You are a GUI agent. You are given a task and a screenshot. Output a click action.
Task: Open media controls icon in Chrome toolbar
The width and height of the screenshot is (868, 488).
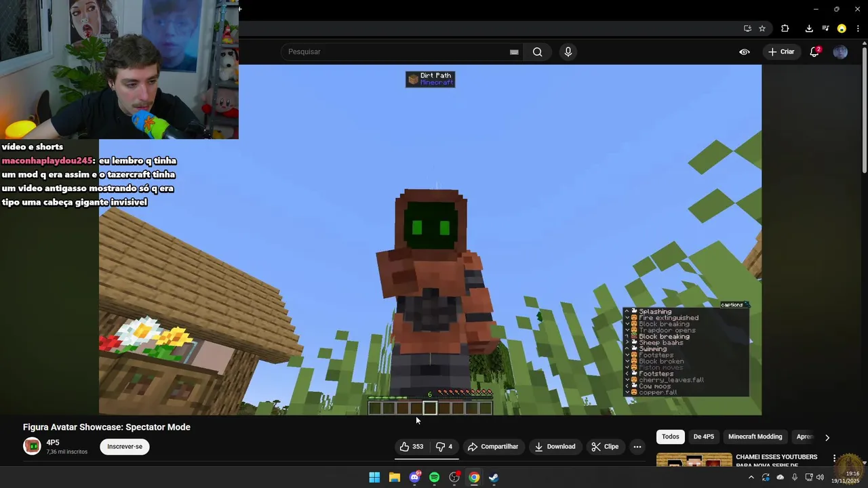(825, 28)
